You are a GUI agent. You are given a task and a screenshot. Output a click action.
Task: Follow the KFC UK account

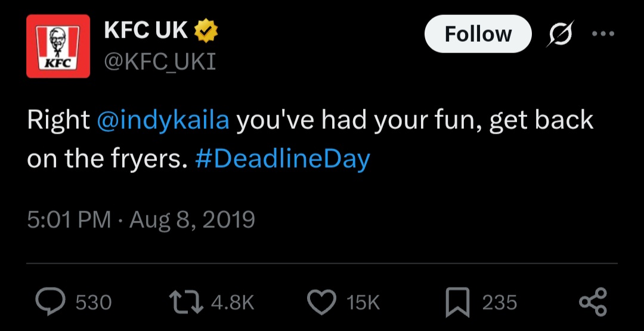(478, 34)
